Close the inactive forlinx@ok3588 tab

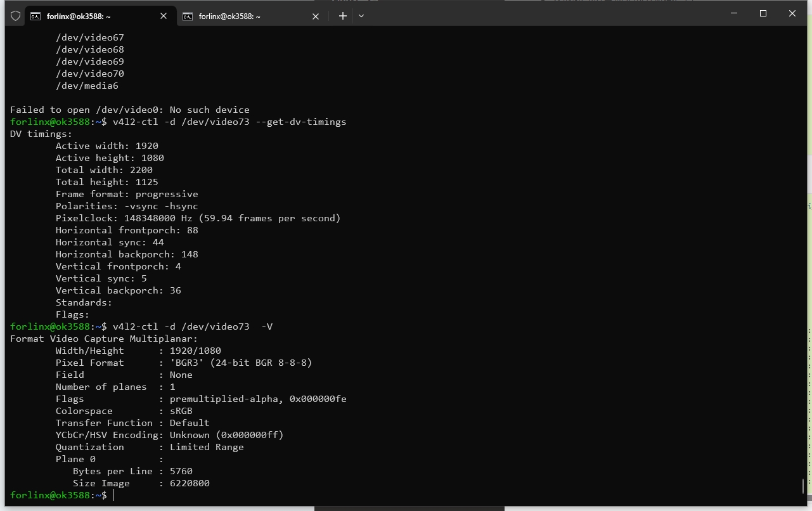[316, 16]
